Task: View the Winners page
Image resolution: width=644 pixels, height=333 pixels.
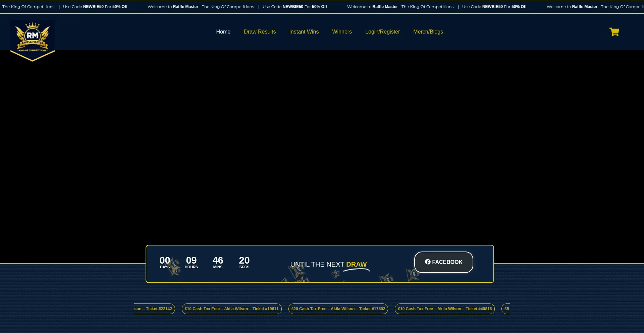Action: [342, 32]
